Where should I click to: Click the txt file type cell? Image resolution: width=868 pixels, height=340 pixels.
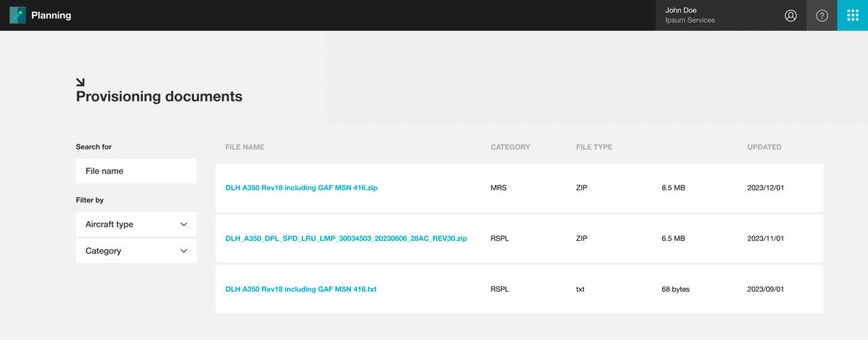580,289
